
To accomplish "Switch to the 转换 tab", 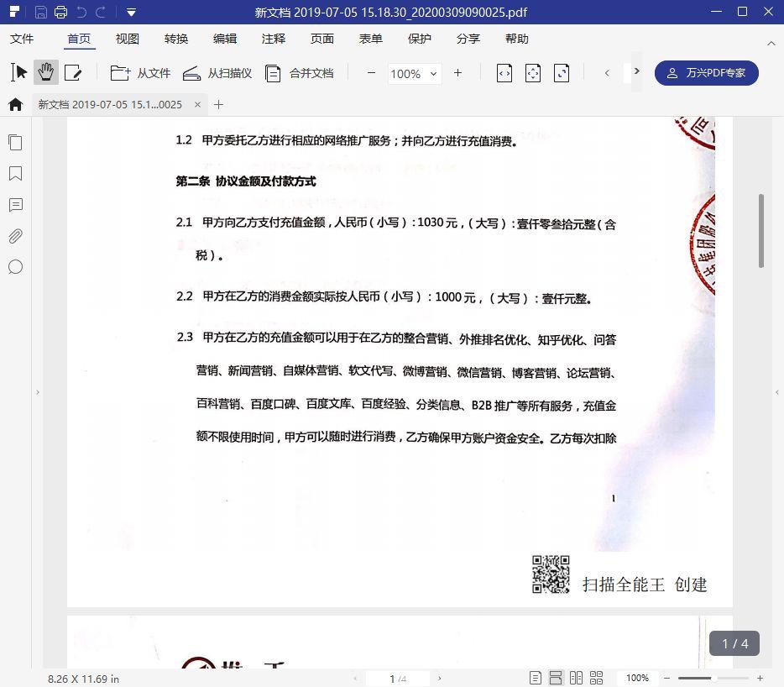I will pos(176,39).
